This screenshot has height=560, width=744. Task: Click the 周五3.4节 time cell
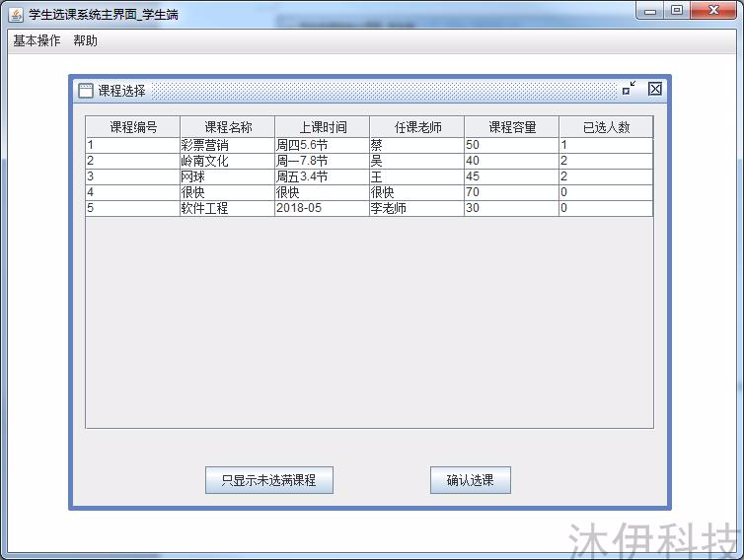pos(323,176)
